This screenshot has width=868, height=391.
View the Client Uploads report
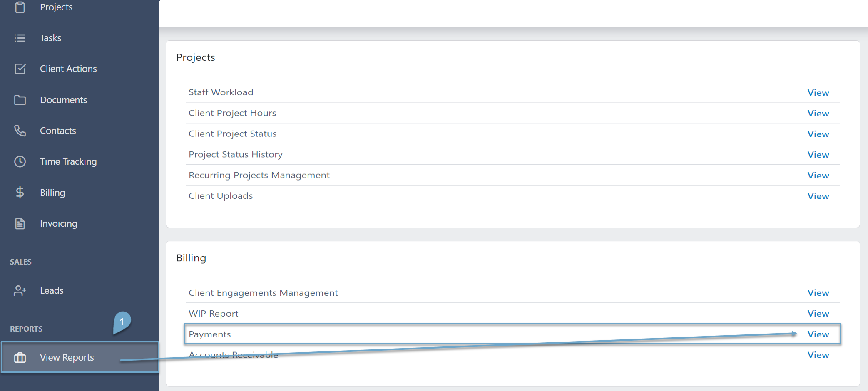click(x=818, y=196)
